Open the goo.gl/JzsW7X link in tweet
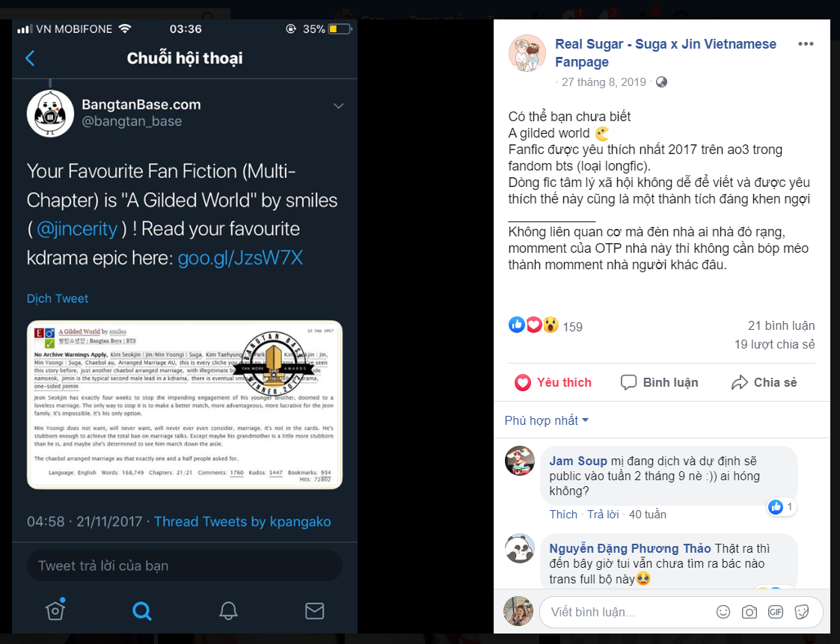The image size is (840, 644). click(x=240, y=258)
